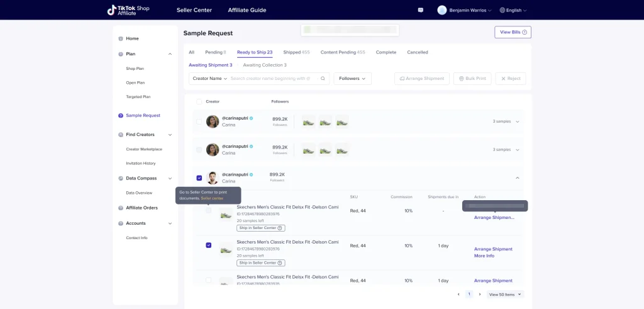Open the View 50 Items page-size dropdown

coord(506,294)
